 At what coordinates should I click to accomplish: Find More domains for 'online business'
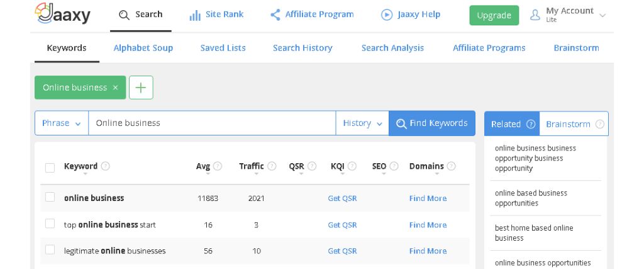click(x=428, y=198)
